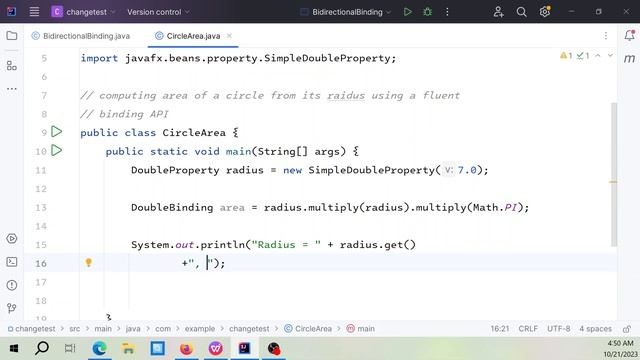Open Windows search on taskbar
Viewport: 640px width, 360px height.
click(42, 349)
